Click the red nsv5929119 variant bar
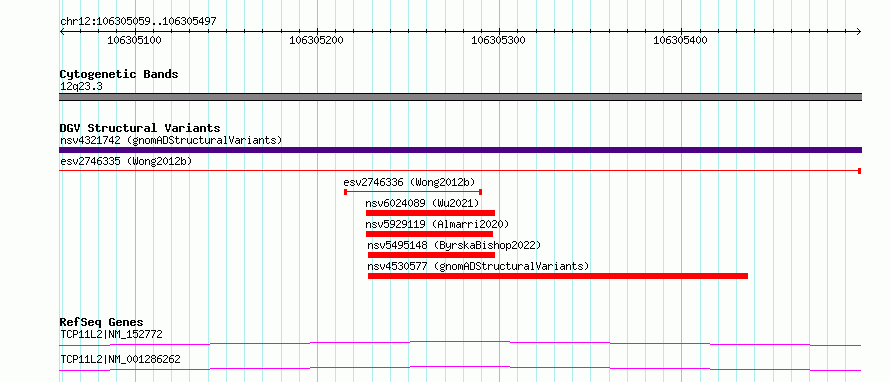Screen dimensions: 890x382 pyautogui.click(x=429, y=234)
